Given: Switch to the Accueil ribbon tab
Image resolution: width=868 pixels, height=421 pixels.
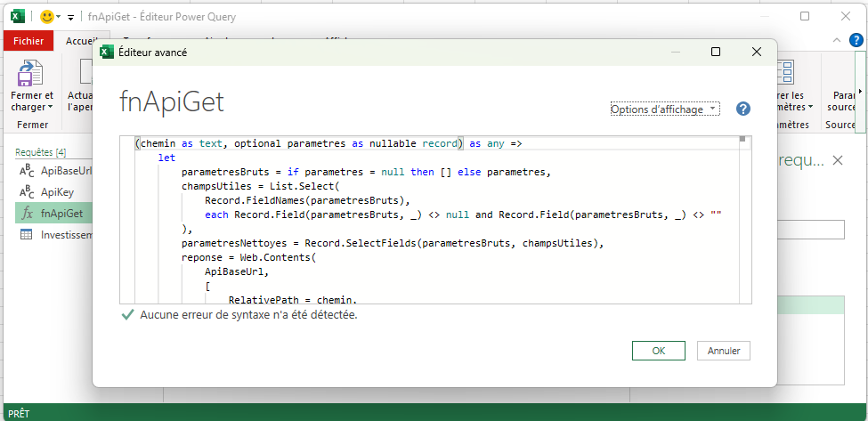Looking at the screenshot, I should (x=80, y=41).
